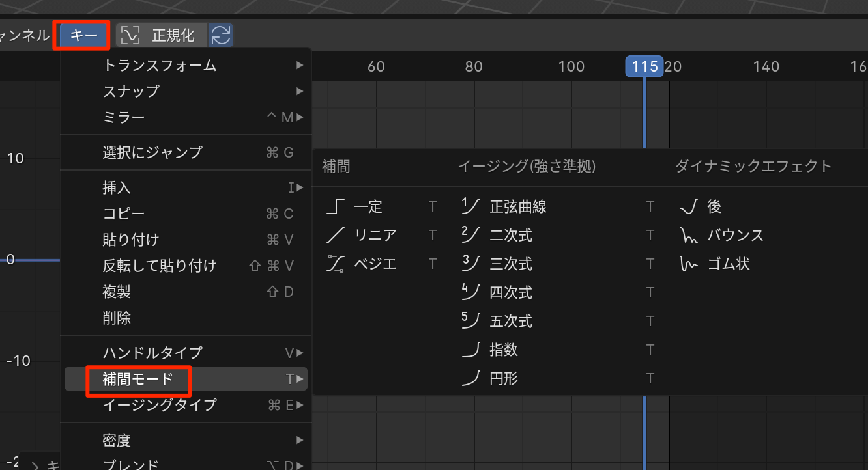Image resolution: width=868 pixels, height=470 pixels.
Task: Select the 指数 exponential easing icon
Action: (470, 350)
